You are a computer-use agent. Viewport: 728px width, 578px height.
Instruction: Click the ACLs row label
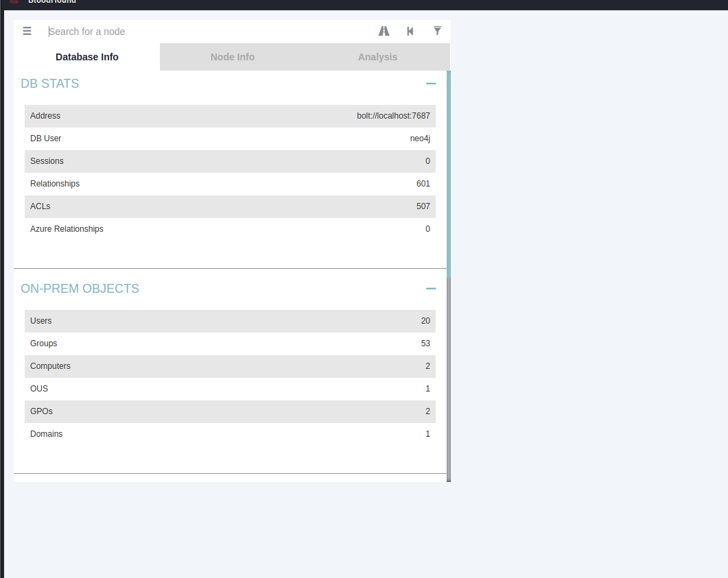coord(40,206)
